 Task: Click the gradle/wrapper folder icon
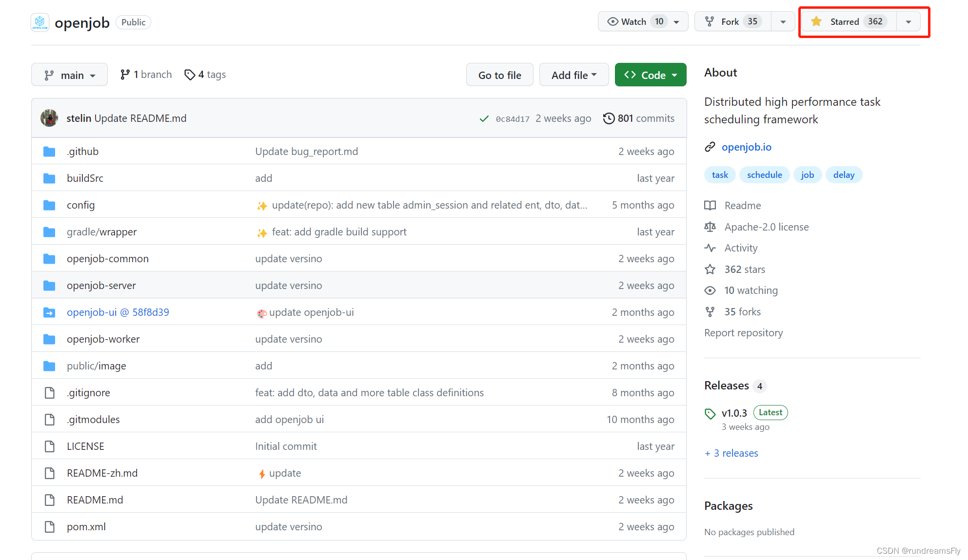49,232
